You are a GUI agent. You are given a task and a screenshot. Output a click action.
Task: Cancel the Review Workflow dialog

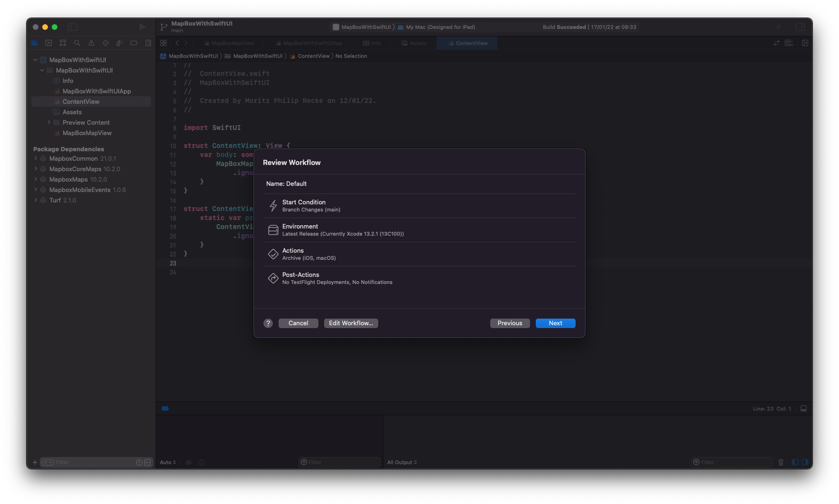pos(298,323)
